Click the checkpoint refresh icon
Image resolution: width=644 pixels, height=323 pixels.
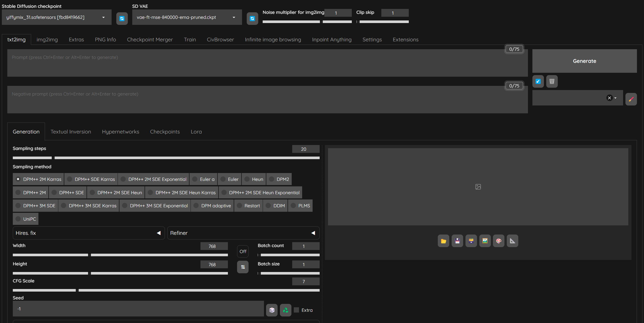(x=122, y=19)
